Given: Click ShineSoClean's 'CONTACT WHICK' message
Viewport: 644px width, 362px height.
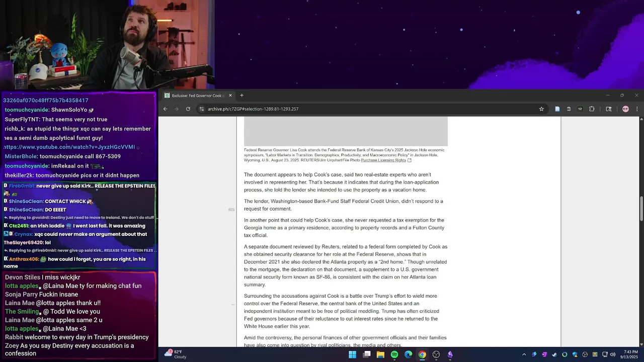Looking at the screenshot, I should pyautogui.click(x=48, y=202).
